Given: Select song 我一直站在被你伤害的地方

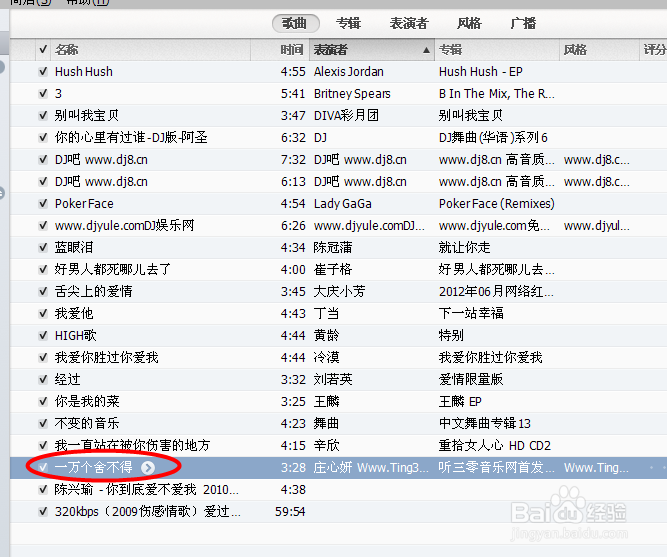Looking at the screenshot, I should click(132, 446).
